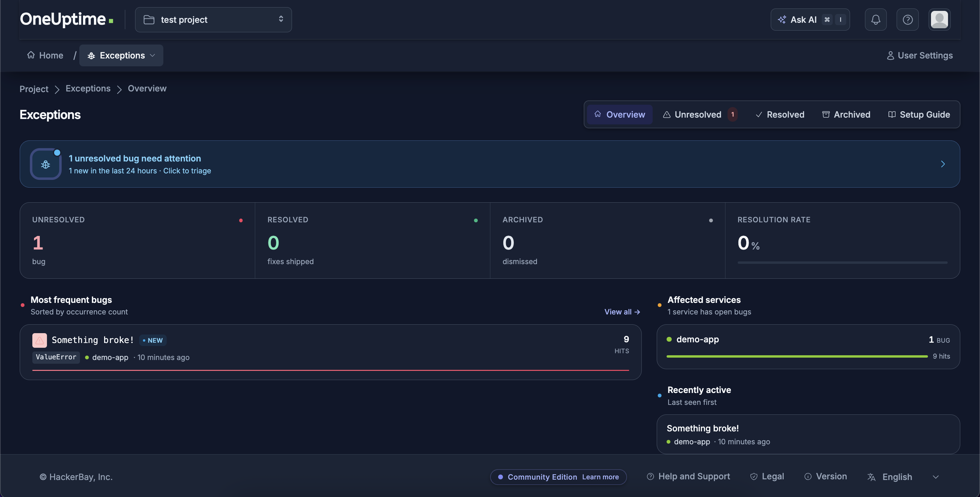Image resolution: width=980 pixels, height=497 pixels.
Task: Click the warning triangle icon on Unresolved tab
Action: 667,114
